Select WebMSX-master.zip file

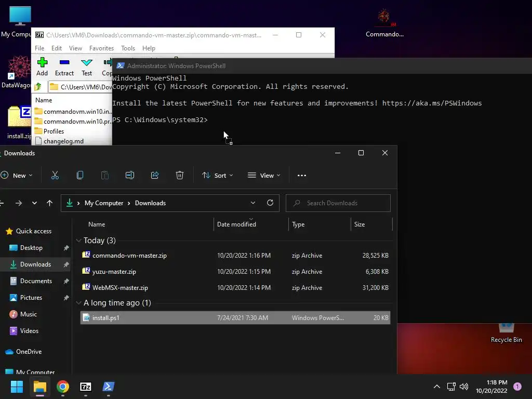[235, 288]
